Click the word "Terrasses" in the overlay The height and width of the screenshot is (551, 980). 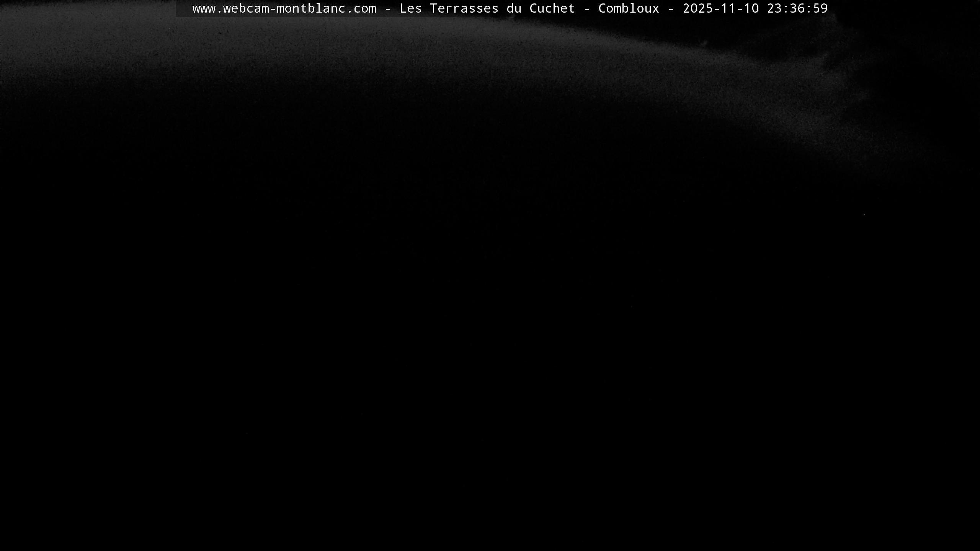point(464,8)
